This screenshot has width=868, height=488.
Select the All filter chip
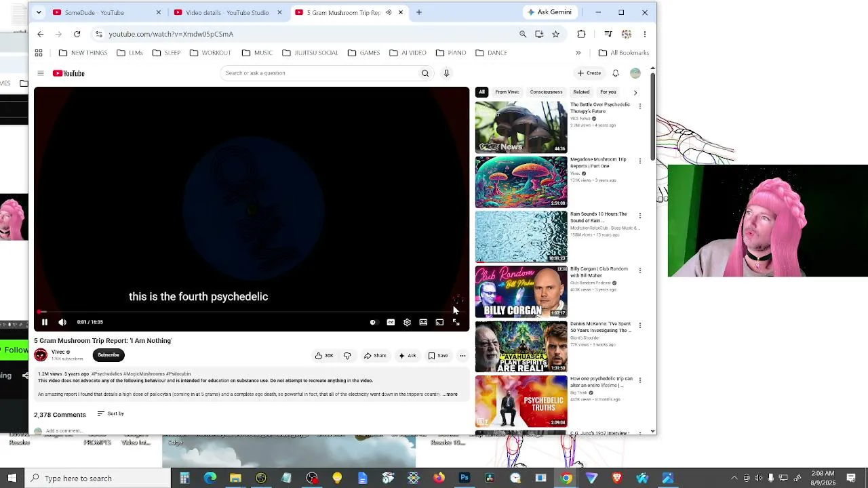tap(481, 92)
